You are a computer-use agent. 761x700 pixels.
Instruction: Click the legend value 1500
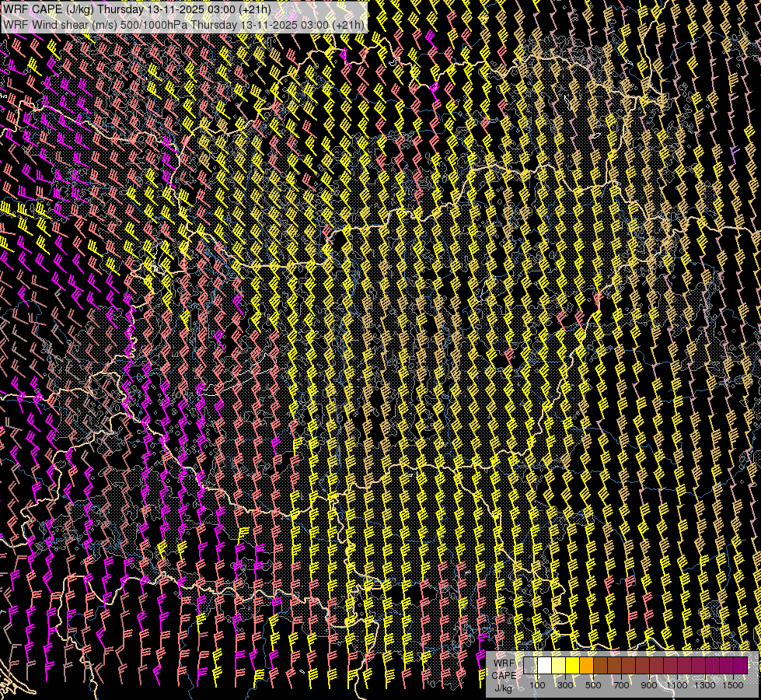click(x=733, y=685)
